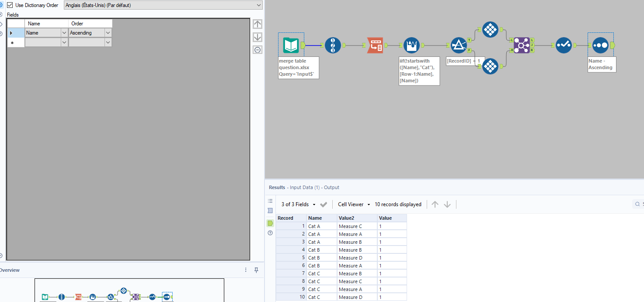Screen dimensions: 644x302
Task: Toggle the Use Dictionary Order checkbox
Action: coord(10,5)
